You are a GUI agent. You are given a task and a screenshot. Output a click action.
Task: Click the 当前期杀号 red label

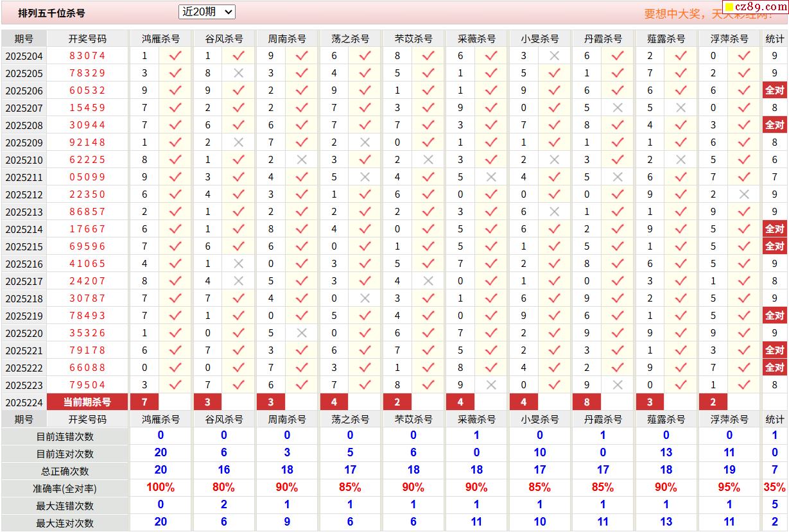[x=87, y=402]
